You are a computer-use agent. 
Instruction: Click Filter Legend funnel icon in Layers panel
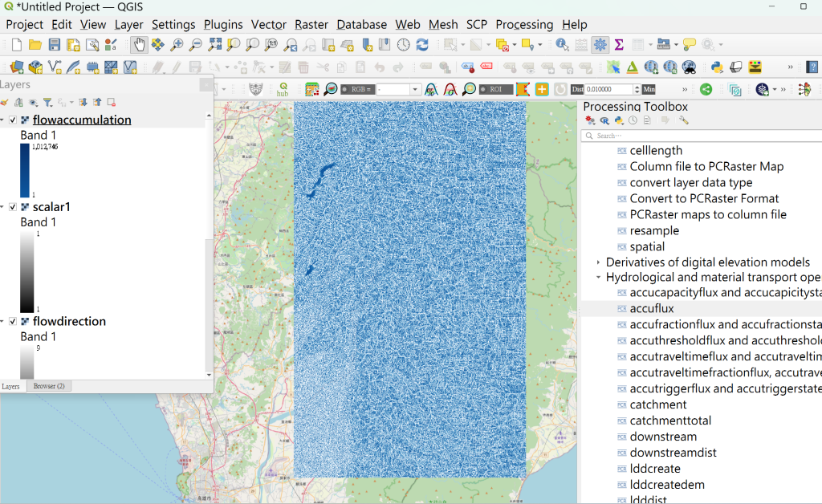point(47,102)
